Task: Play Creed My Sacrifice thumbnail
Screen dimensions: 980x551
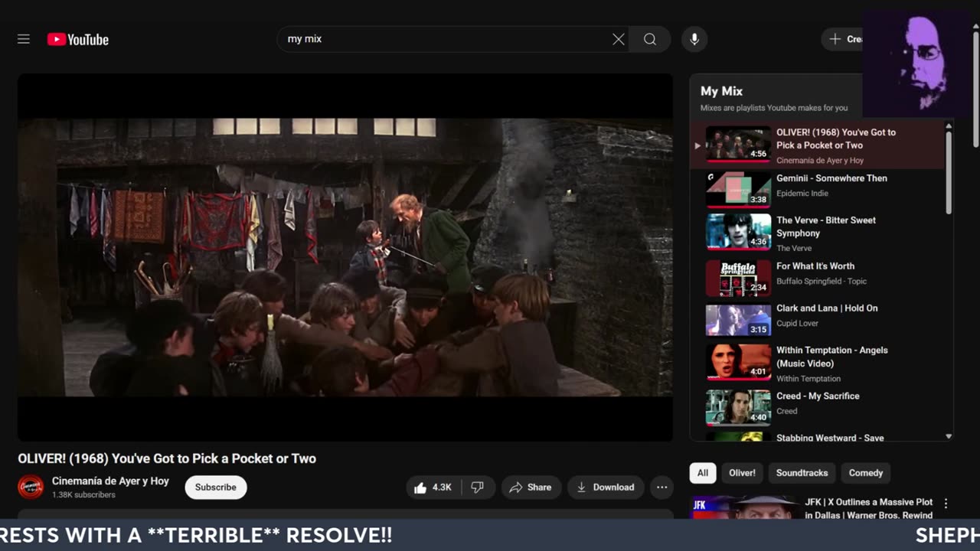Action: click(x=738, y=408)
